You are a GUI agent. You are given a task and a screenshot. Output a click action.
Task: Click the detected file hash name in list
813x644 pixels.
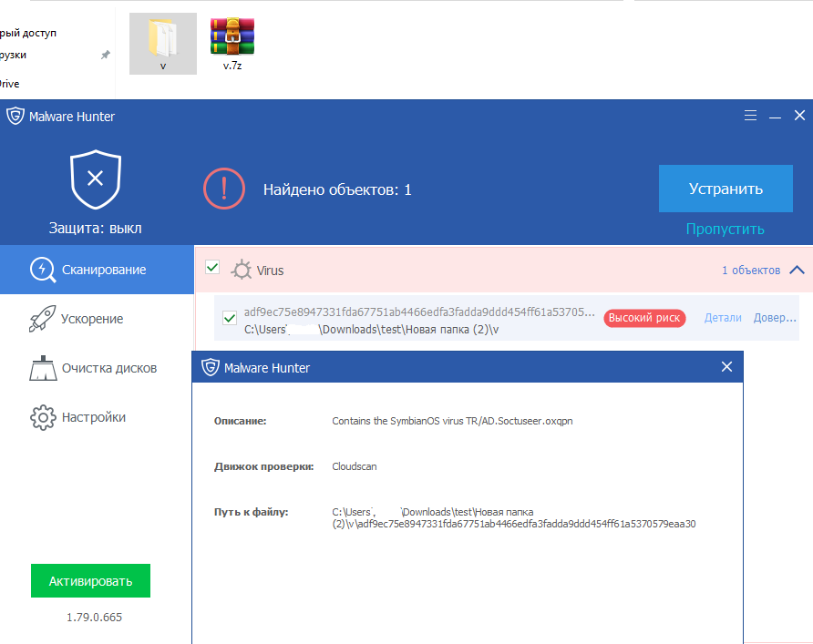click(419, 312)
